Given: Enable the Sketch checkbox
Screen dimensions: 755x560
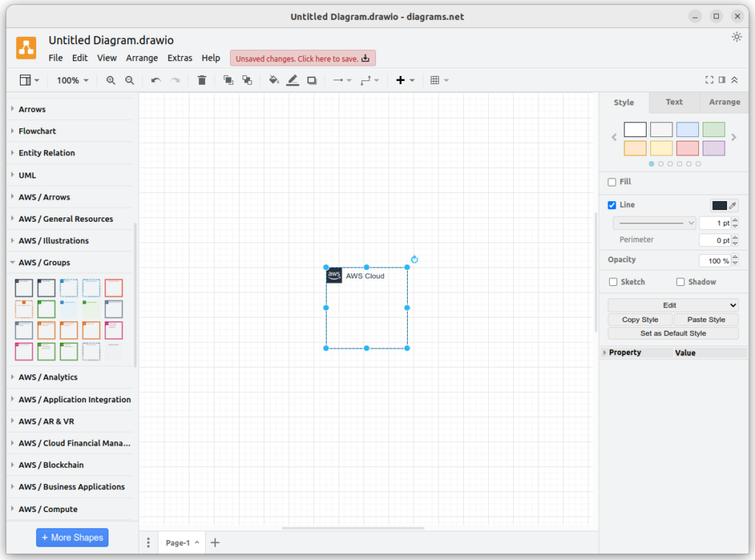Looking at the screenshot, I should [x=613, y=281].
